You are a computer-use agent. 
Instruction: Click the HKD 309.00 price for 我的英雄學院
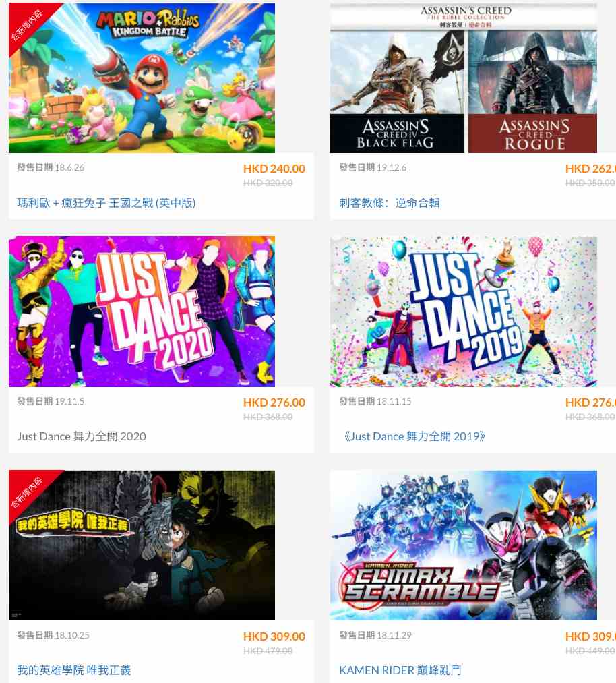274,636
